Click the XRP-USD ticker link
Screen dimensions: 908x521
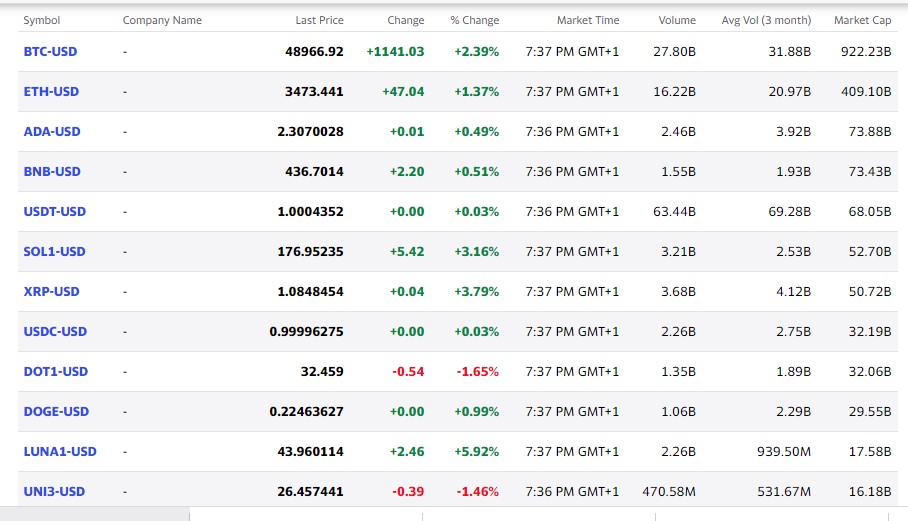(51, 291)
